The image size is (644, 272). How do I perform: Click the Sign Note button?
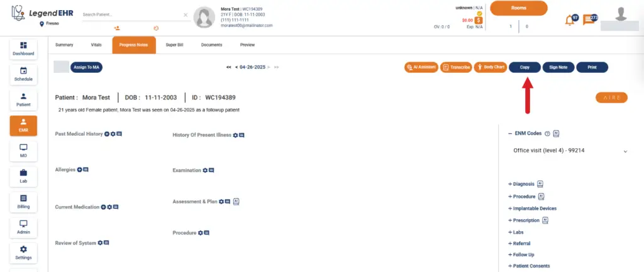[x=558, y=67]
